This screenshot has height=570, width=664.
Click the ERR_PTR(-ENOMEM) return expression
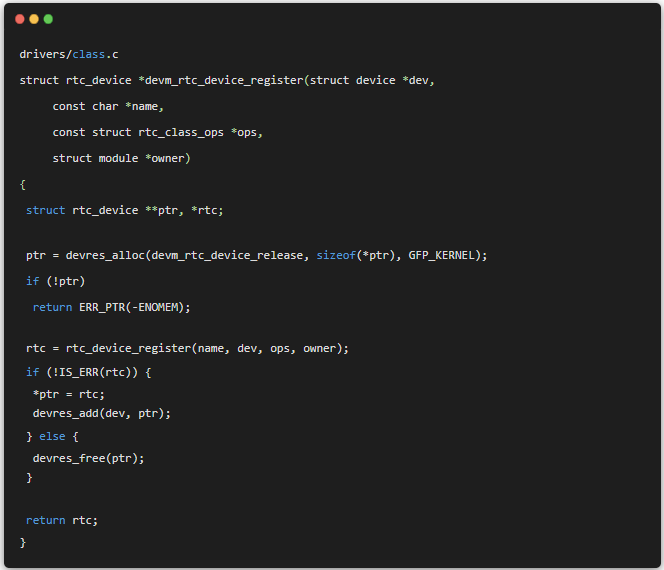click(134, 307)
